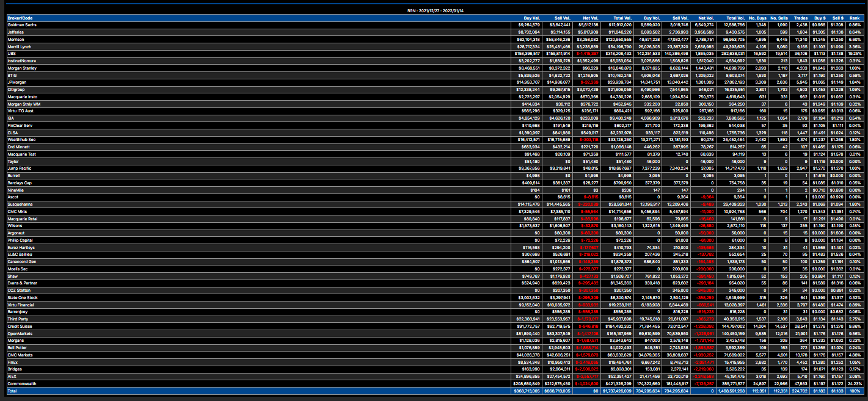
Task: Select the Susquehanna broker row
Action: coord(434,204)
